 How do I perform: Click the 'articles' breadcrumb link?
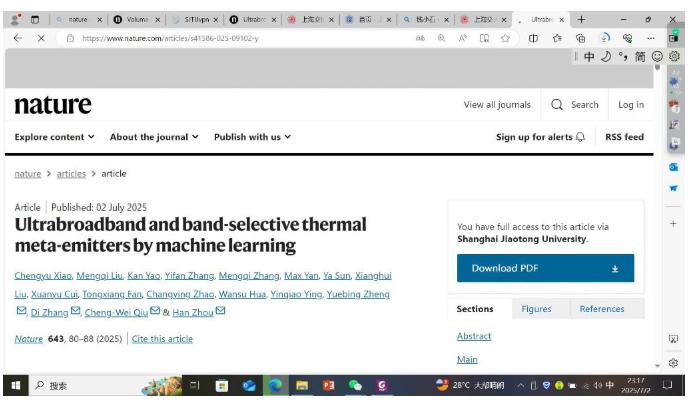point(71,174)
